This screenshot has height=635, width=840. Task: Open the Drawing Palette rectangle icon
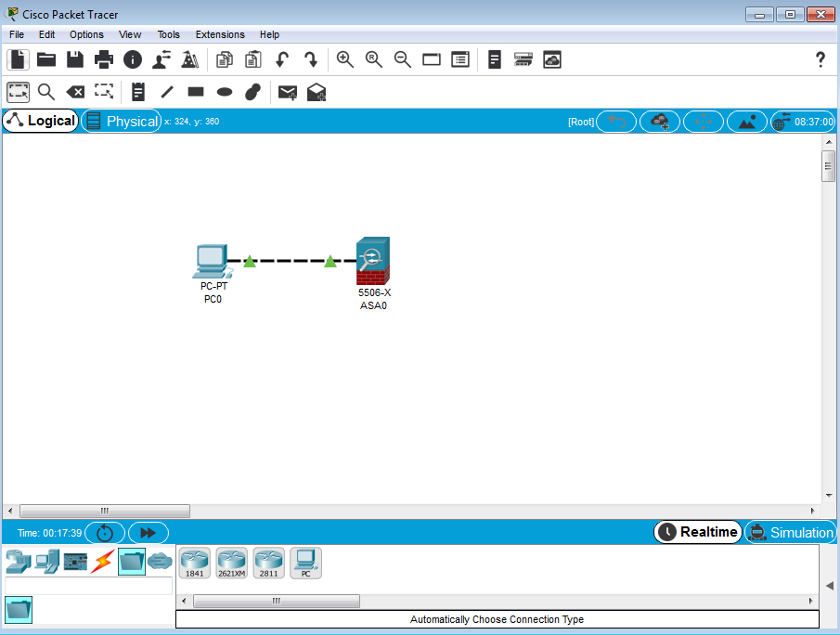click(432, 59)
